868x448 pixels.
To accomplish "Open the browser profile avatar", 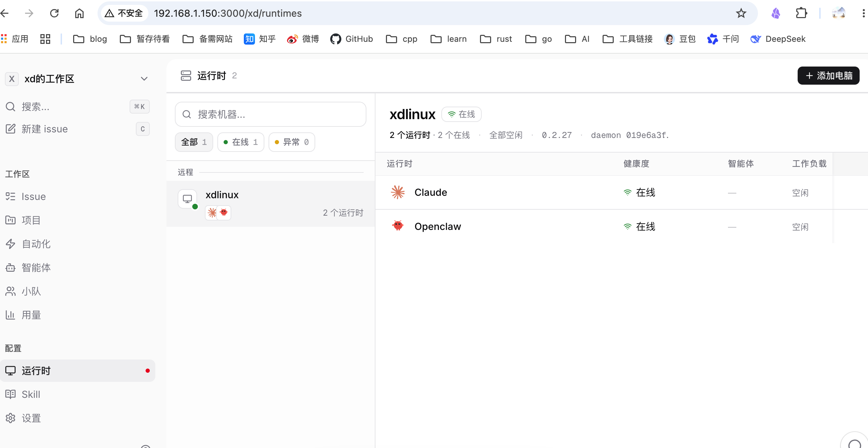I will [839, 13].
